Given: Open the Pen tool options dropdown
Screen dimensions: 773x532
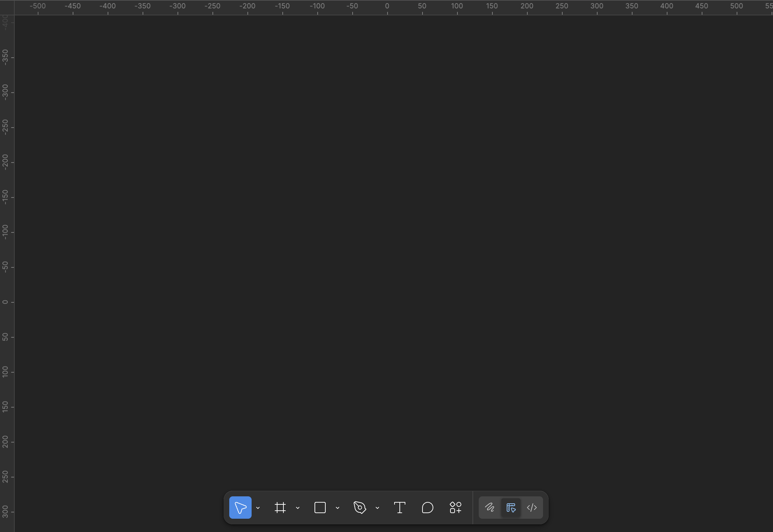Looking at the screenshot, I should (x=377, y=508).
